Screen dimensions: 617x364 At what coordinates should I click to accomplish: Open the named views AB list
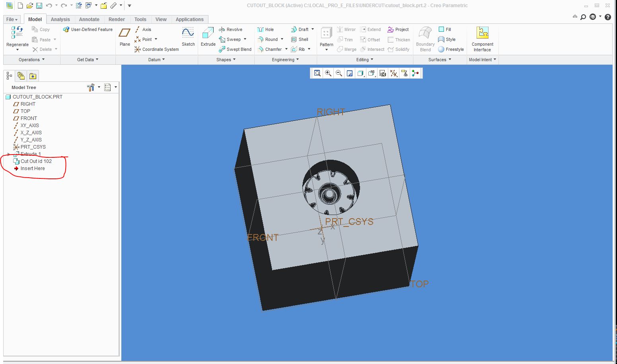coord(372,73)
